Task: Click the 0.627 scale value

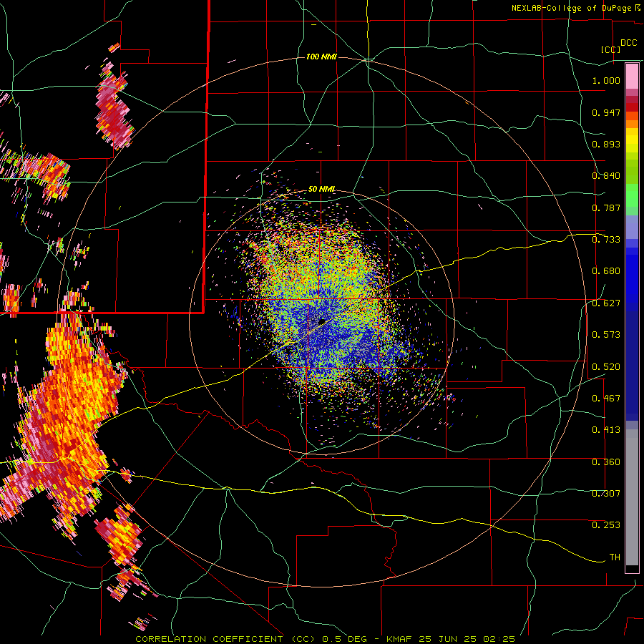Action: pos(606,303)
